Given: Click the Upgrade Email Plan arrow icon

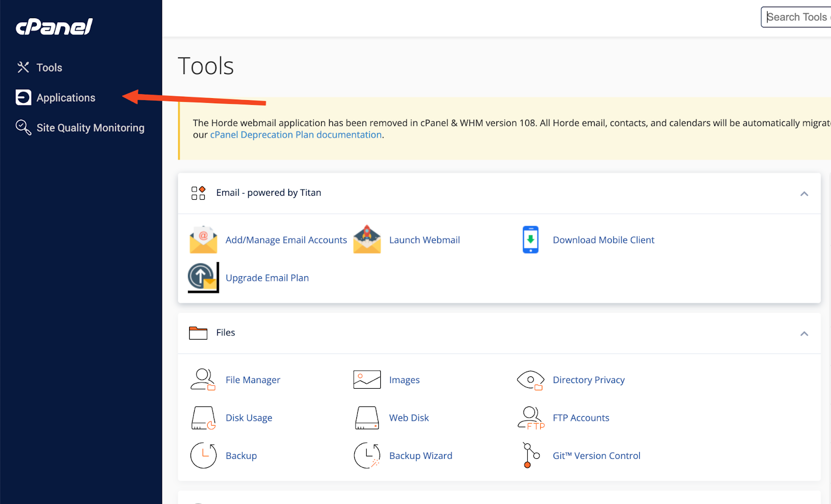Looking at the screenshot, I should [203, 278].
